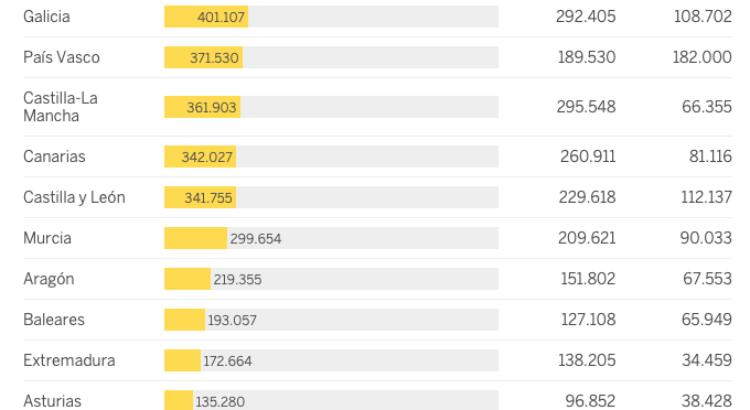Click the Aragón row label
750x410 pixels.
click(49, 279)
